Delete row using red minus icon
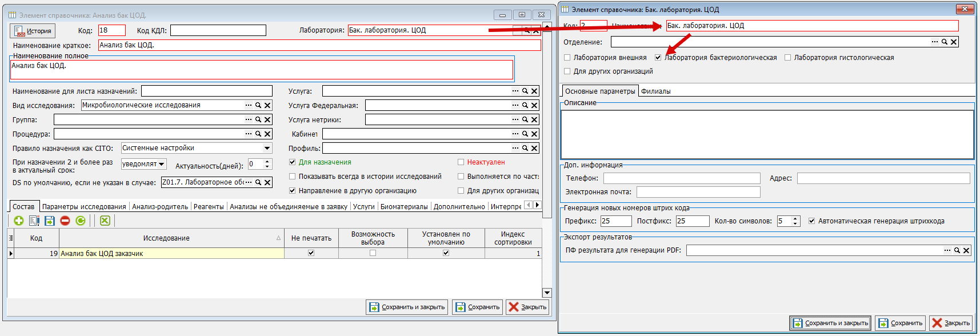Image resolution: width=980 pixels, height=336 pixels. pyautogui.click(x=65, y=221)
